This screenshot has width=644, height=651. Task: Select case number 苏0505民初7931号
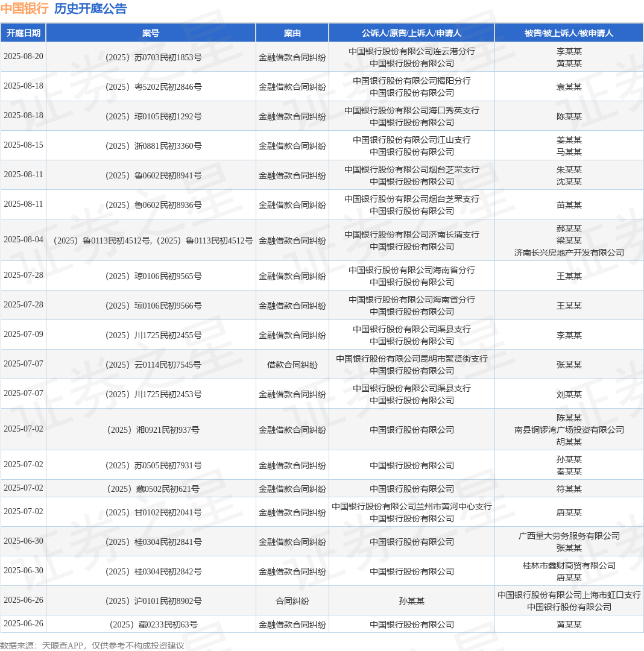154,465
